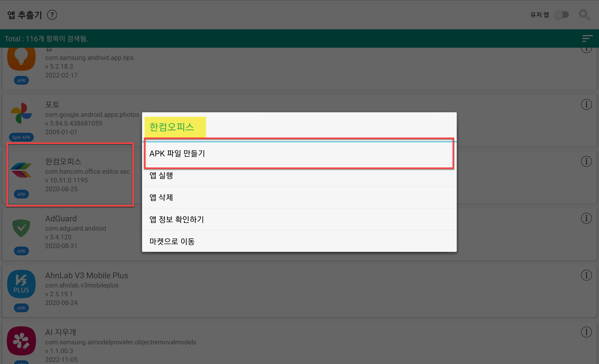Click the Split APK badge under 포토
Image resolution: width=599 pixels, height=364 pixels.
click(21, 137)
